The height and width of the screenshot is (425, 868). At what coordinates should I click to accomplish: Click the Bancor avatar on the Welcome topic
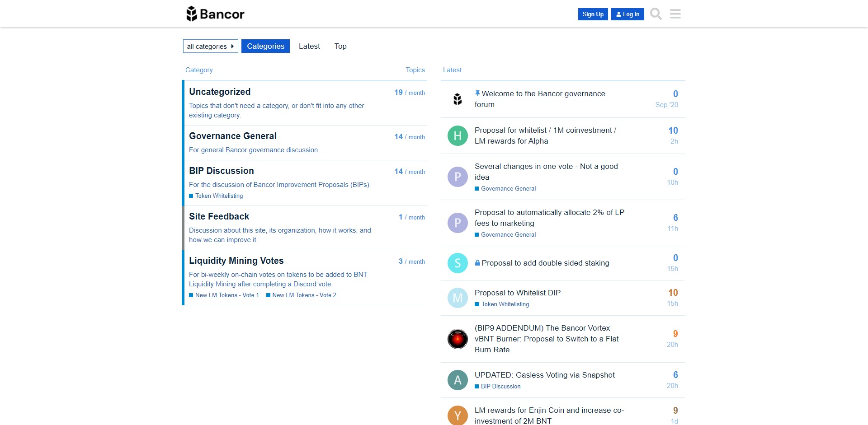(458, 99)
